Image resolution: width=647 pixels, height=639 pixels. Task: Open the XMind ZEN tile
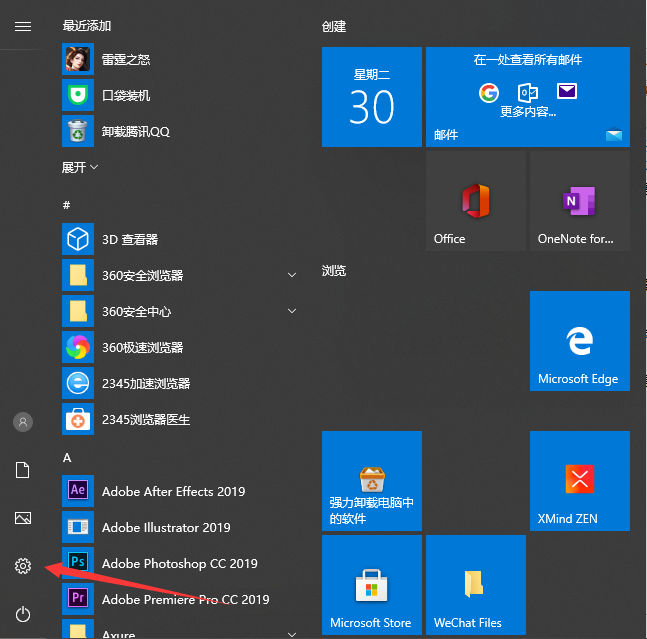coord(579,481)
